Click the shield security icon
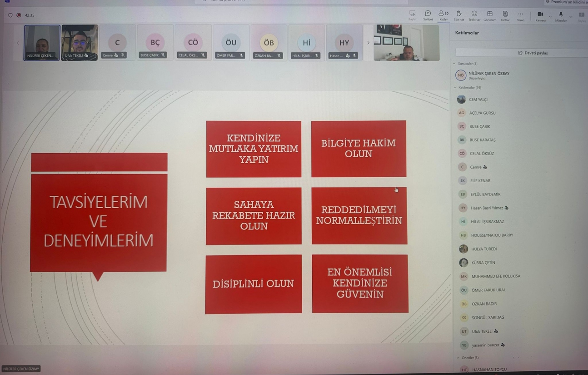This screenshot has width=588, height=375. [10, 15]
